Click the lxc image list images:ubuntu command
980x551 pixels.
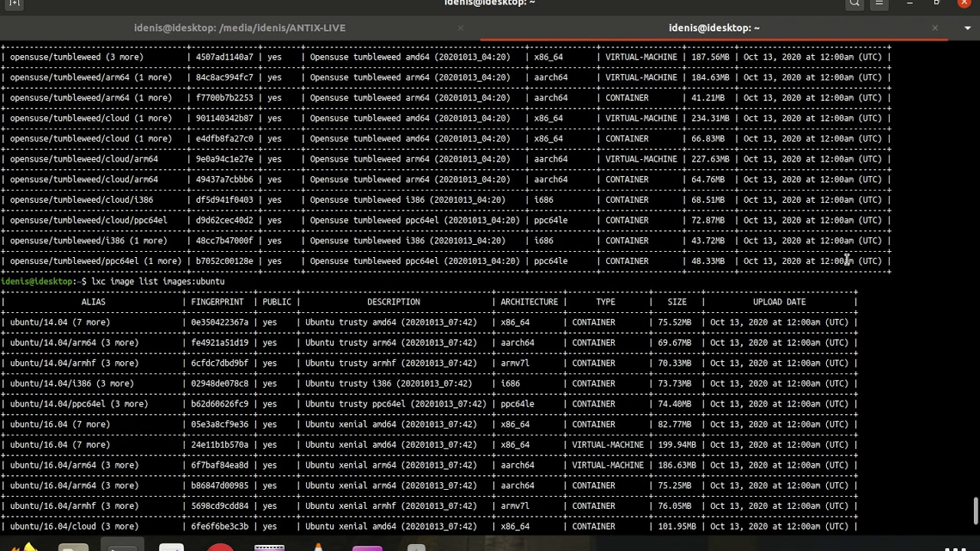pos(158,282)
